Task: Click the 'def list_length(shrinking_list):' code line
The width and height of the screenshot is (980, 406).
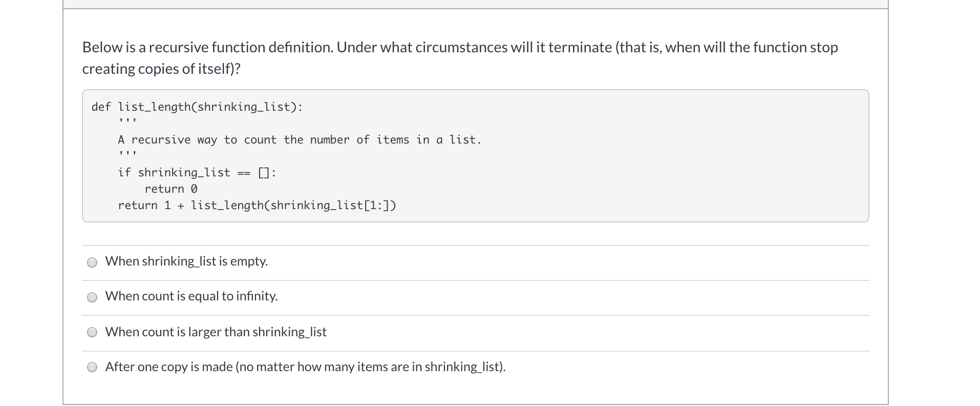Action: pyautogui.click(x=197, y=107)
